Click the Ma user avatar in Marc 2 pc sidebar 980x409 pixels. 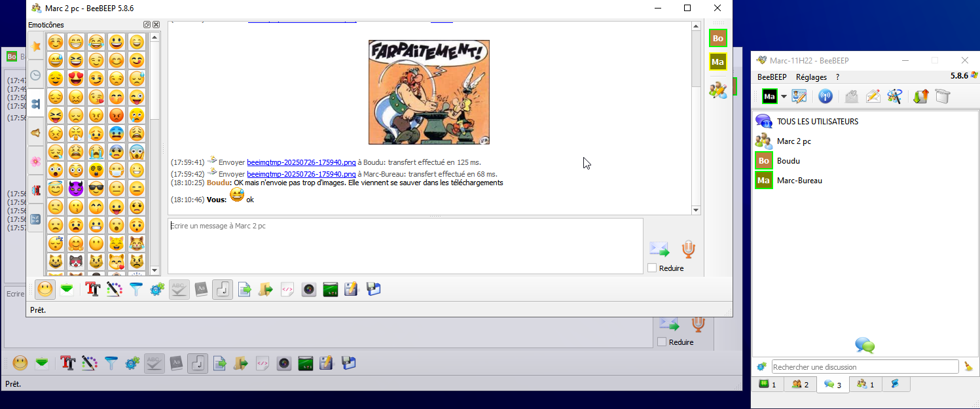pyautogui.click(x=718, y=62)
